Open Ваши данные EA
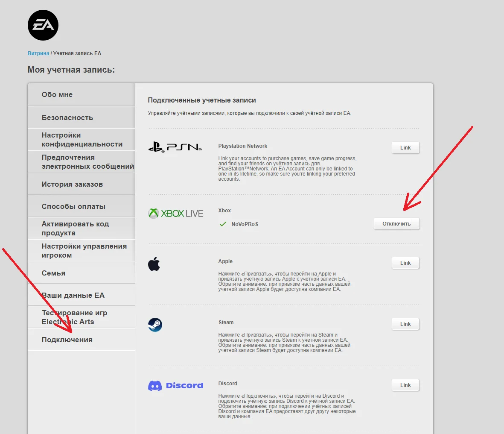 (x=82, y=295)
